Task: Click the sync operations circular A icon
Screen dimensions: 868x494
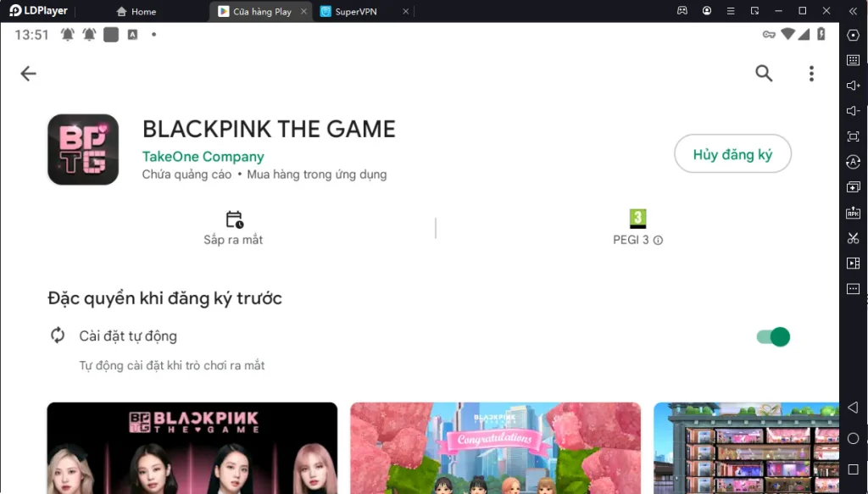Action: coord(853,162)
